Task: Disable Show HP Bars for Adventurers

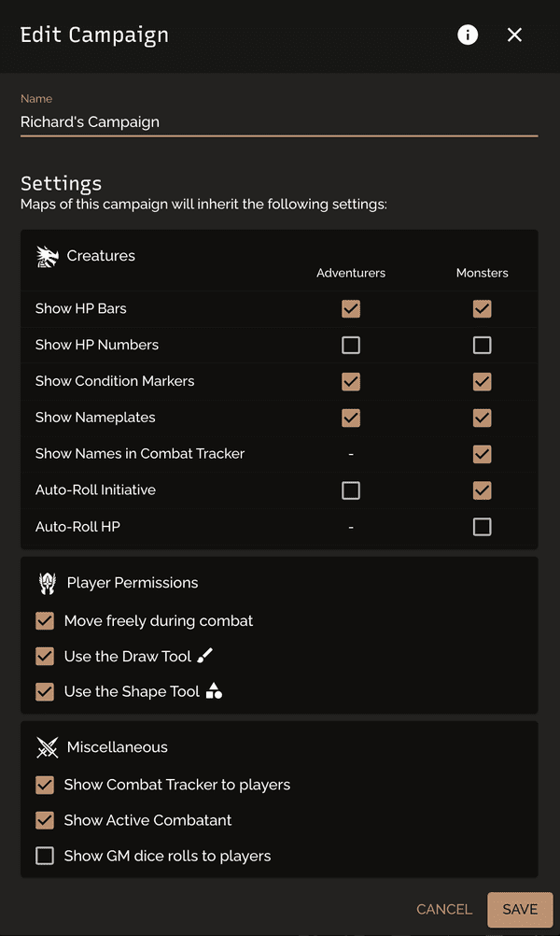Action: click(351, 308)
